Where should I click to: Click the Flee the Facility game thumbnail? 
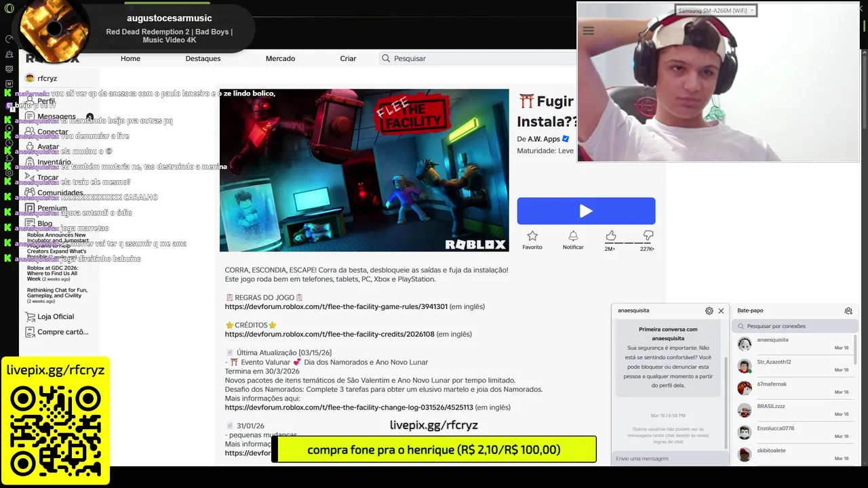point(364,170)
